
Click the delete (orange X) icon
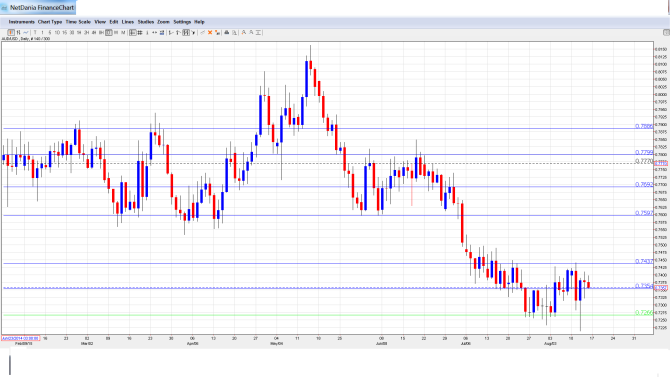pyautogui.click(x=210, y=32)
